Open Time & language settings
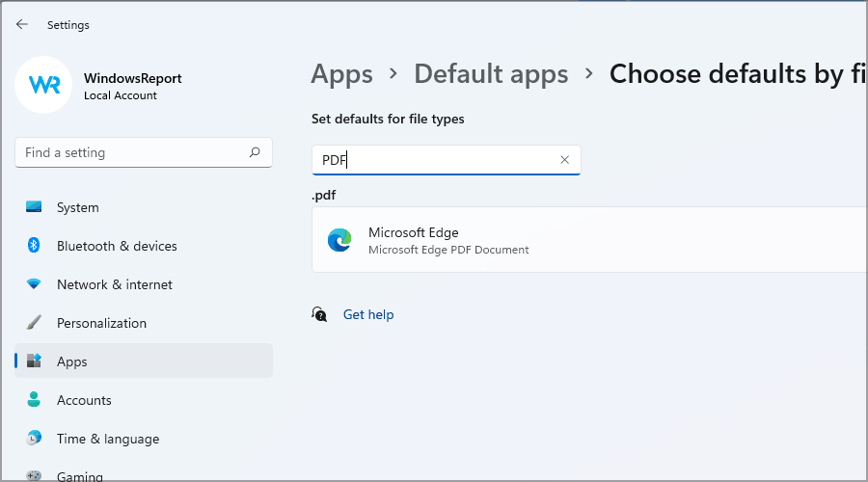This screenshot has height=482, width=868. (x=144, y=439)
